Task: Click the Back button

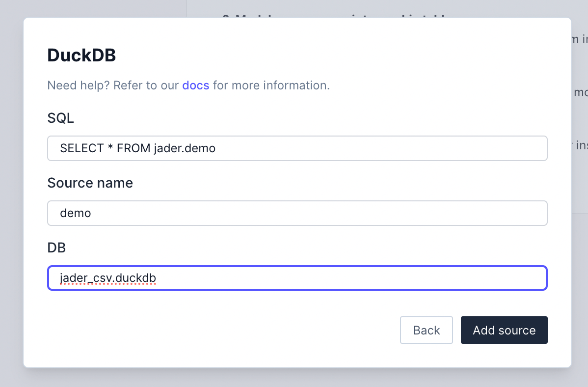Action: (427, 330)
